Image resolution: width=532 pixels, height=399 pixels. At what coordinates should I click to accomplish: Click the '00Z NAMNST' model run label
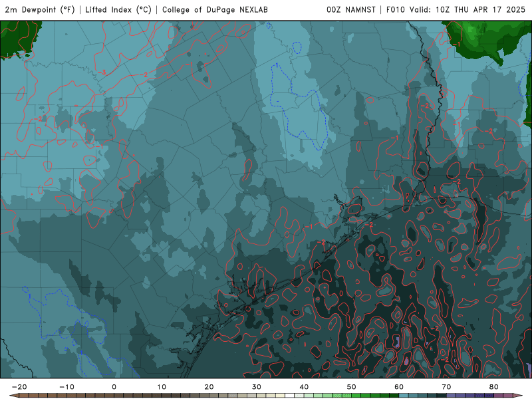coord(351,10)
